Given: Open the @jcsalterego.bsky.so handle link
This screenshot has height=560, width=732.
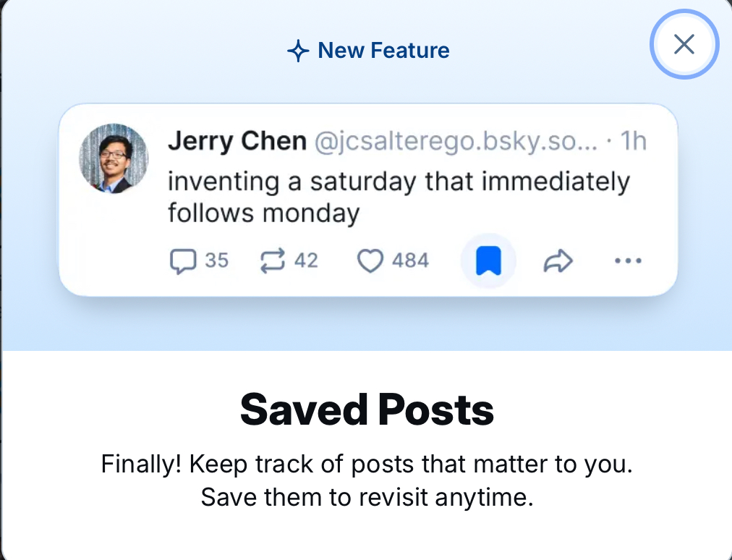Looking at the screenshot, I should [456, 141].
